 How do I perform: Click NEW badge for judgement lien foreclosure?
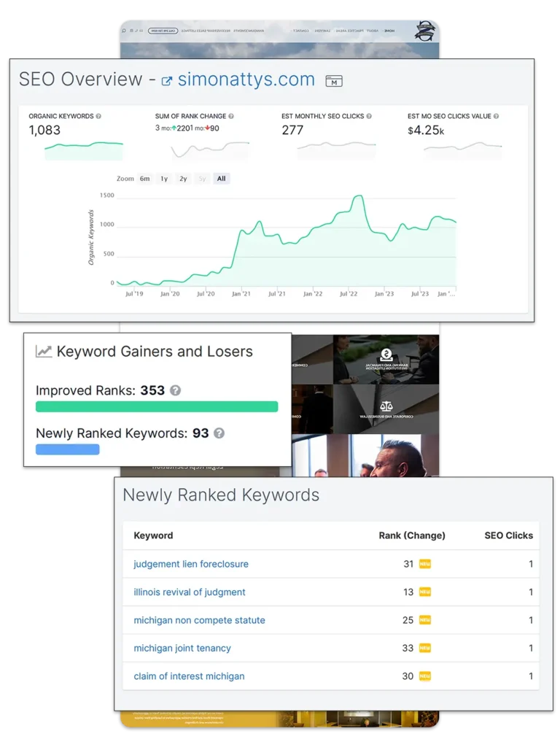(x=424, y=564)
